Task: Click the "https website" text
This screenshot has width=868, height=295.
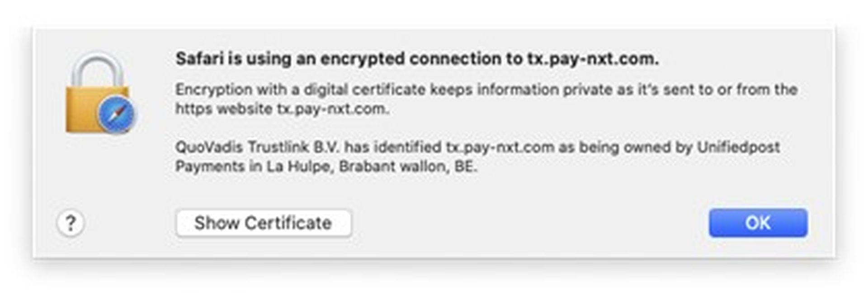Action: (223, 109)
